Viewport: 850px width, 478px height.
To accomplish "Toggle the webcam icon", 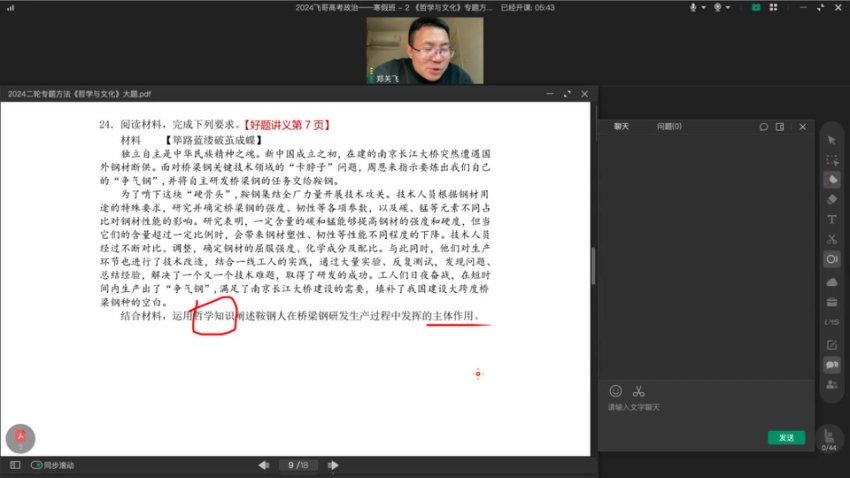I will [718, 8].
